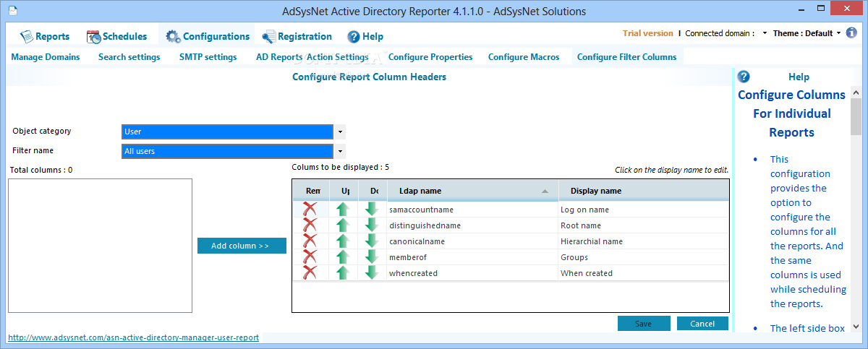Open the adsysnet.com user report link
Image resolution: width=868 pixels, height=349 pixels.
(133, 337)
